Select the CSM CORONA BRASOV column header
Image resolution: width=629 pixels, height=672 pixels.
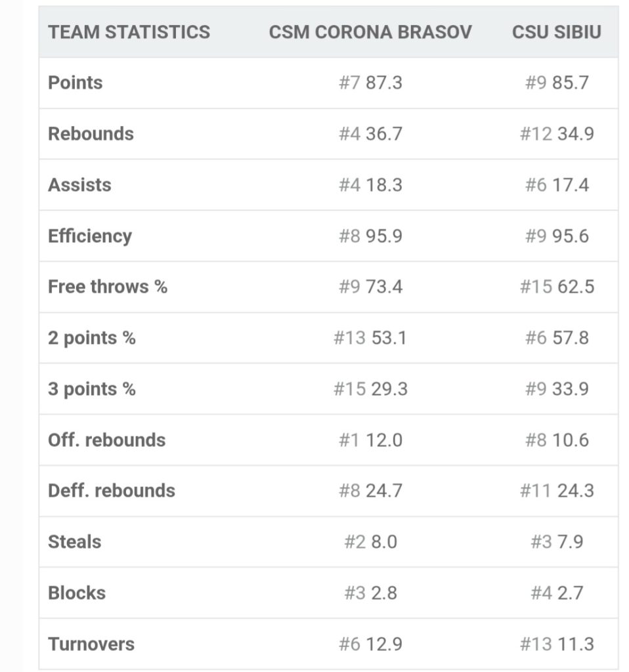click(x=370, y=32)
